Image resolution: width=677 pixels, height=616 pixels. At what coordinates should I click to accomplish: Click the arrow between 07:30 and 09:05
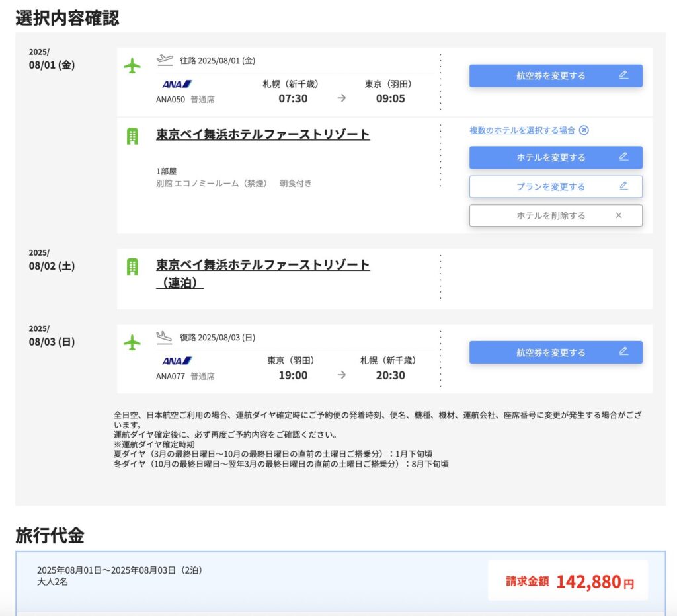click(x=342, y=98)
